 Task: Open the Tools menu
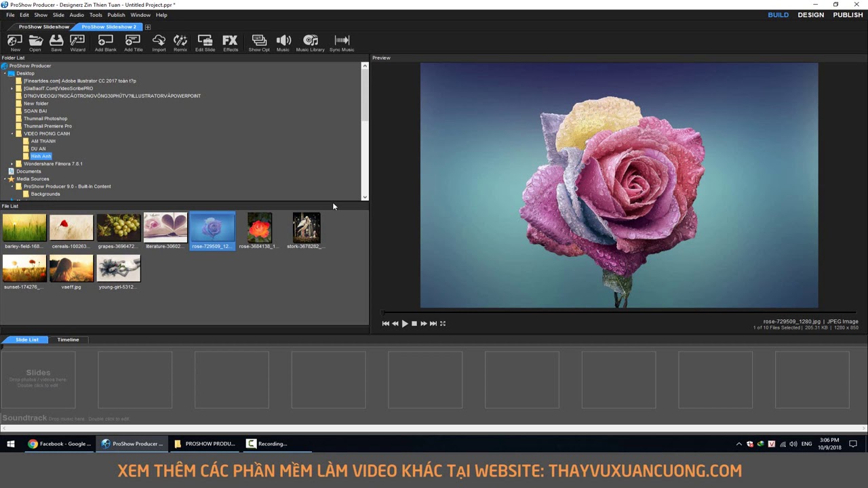pos(96,15)
